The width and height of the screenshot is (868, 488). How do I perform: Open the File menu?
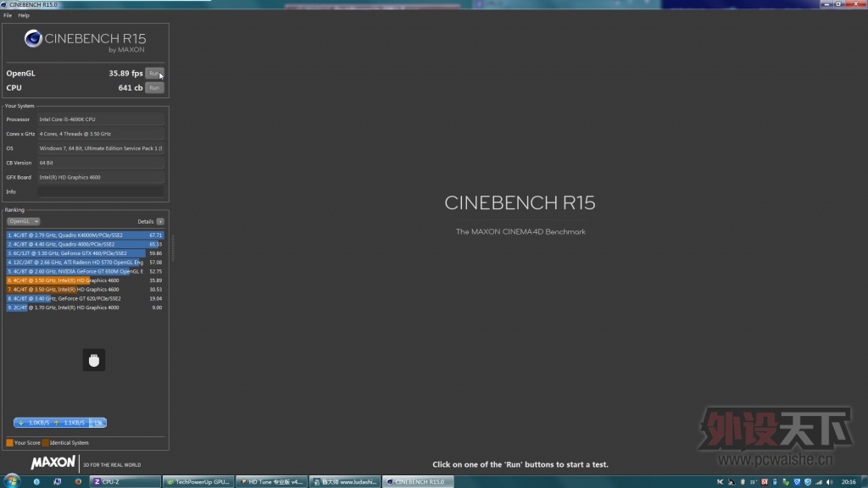point(8,15)
